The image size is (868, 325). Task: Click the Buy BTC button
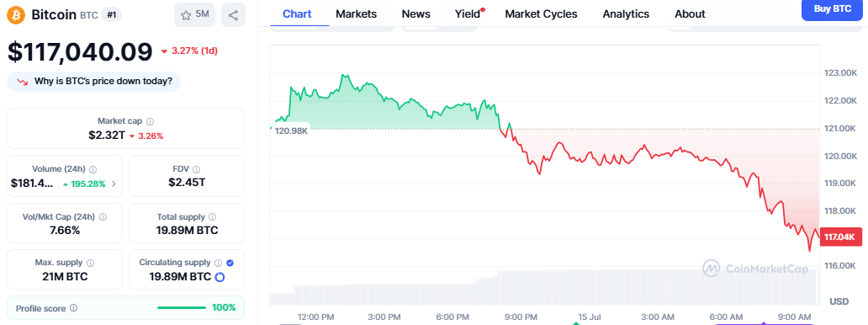tap(833, 9)
